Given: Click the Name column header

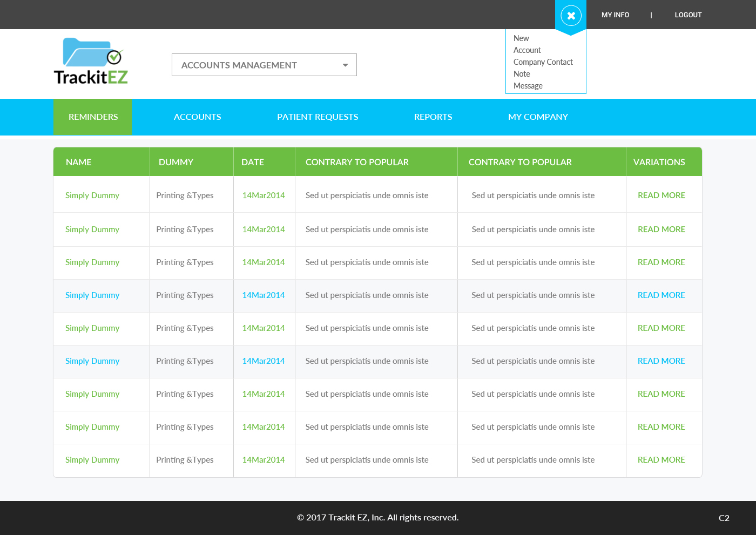Looking at the screenshot, I should [x=79, y=162].
